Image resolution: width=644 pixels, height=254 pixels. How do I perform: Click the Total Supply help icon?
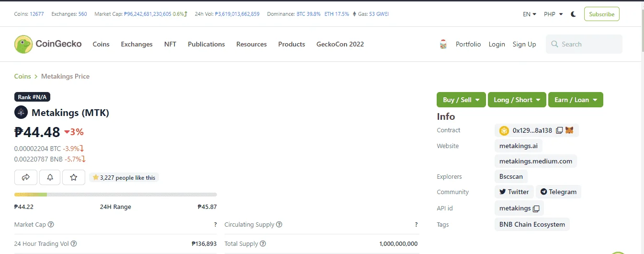(x=263, y=243)
